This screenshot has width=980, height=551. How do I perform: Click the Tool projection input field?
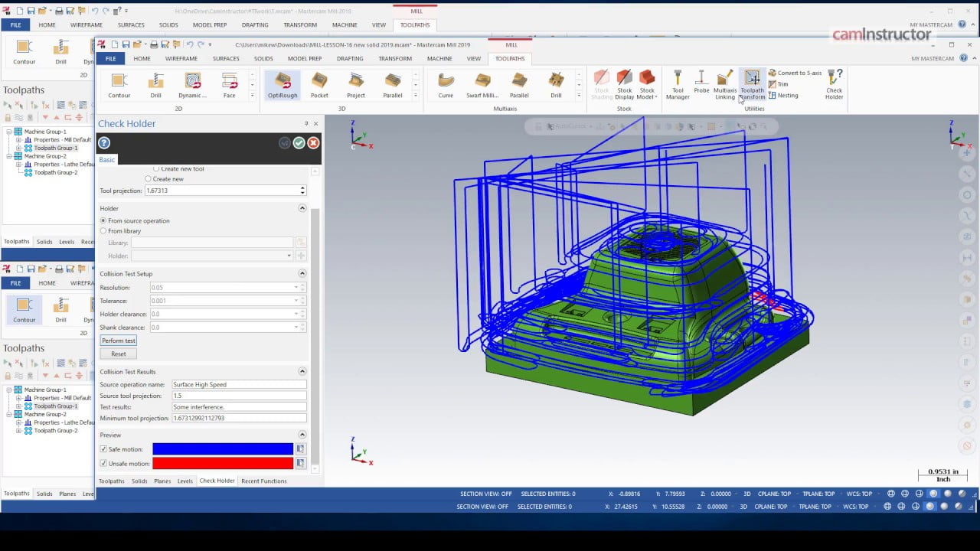click(x=221, y=191)
